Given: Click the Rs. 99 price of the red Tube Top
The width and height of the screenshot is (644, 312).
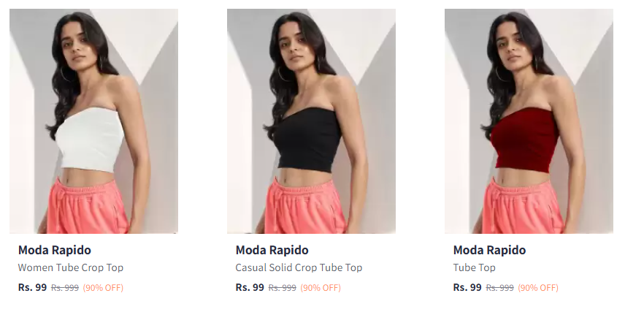Looking at the screenshot, I should coord(467,287).
